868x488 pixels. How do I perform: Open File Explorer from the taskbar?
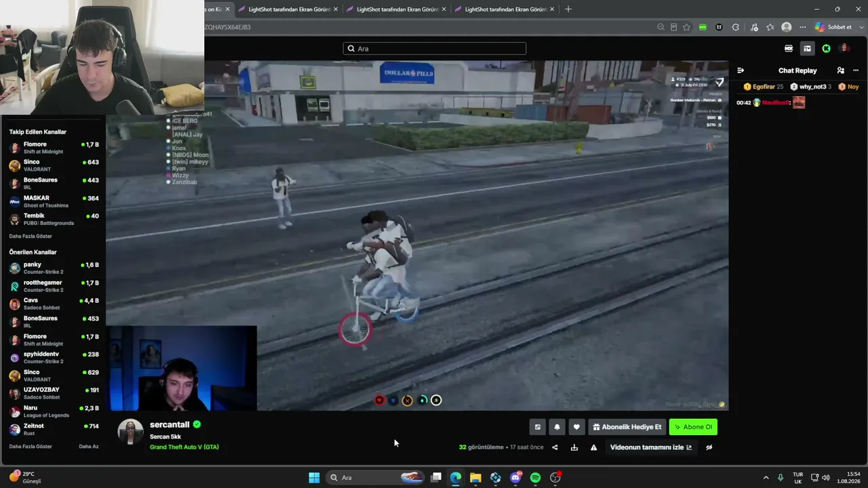click(x=475, y=478)
